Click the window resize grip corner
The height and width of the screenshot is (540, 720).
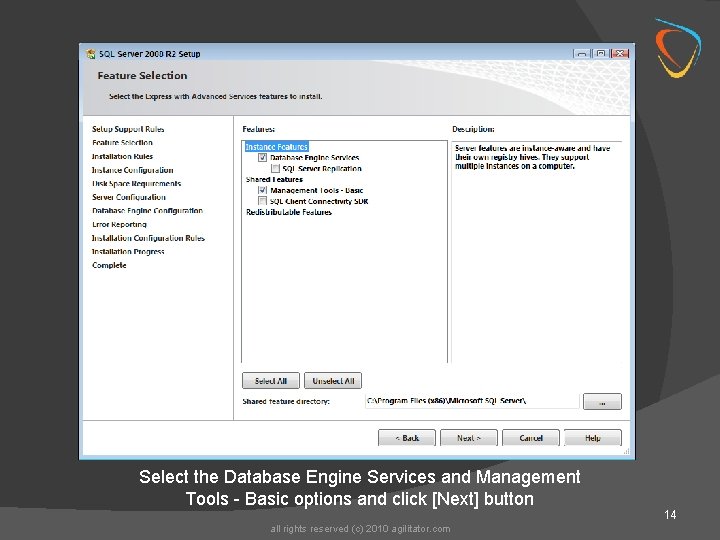point(626,452)
